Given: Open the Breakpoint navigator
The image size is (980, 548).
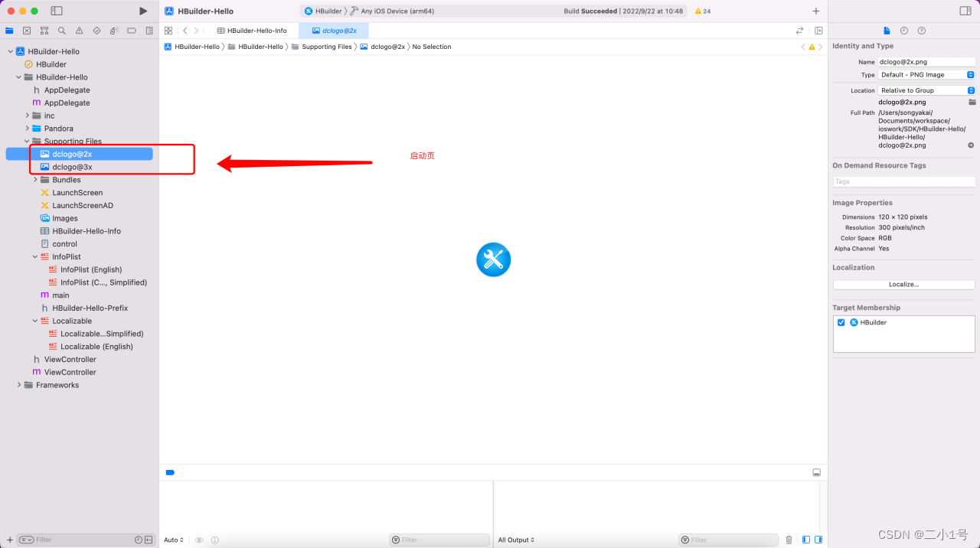Looking at the screenshot, I should [132, 31].
